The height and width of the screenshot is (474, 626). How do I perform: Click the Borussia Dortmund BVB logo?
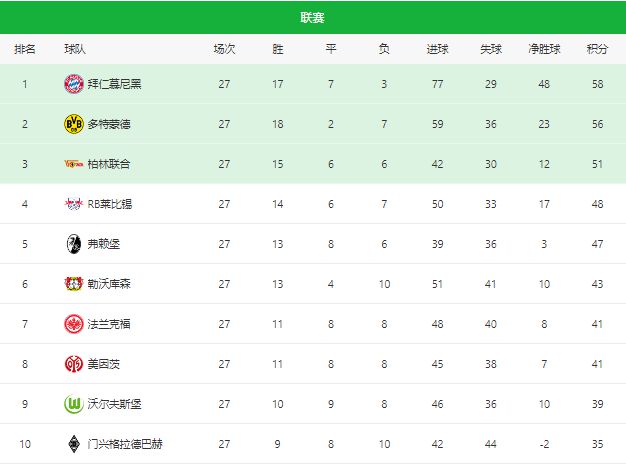pyautogui.click(x=73, y=124)
